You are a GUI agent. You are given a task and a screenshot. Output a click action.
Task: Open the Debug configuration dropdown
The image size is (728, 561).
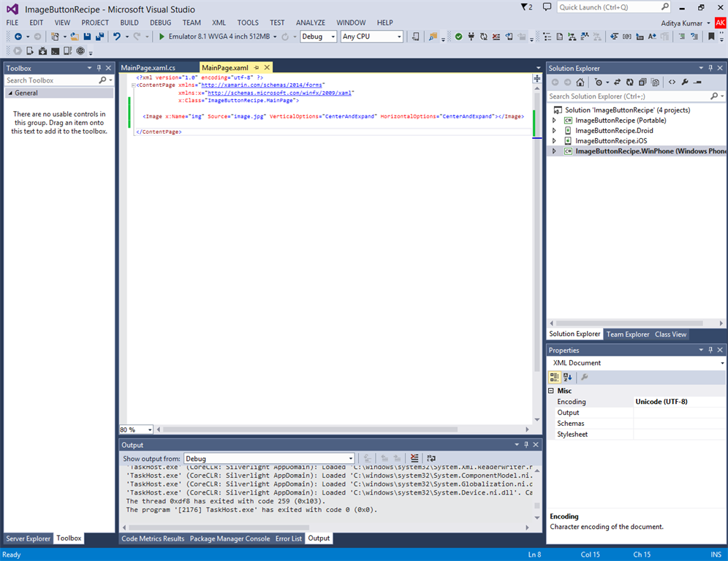(x=318, y=37)
